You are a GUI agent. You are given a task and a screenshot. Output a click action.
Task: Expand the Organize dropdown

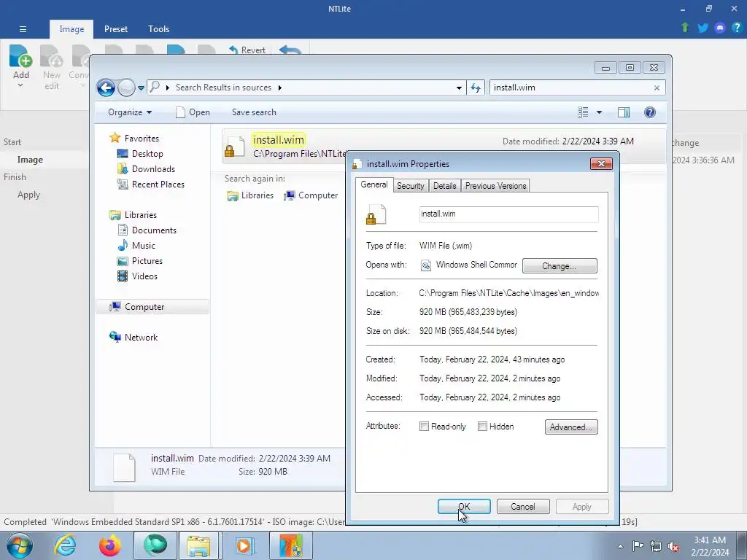[x=130, y=112]
